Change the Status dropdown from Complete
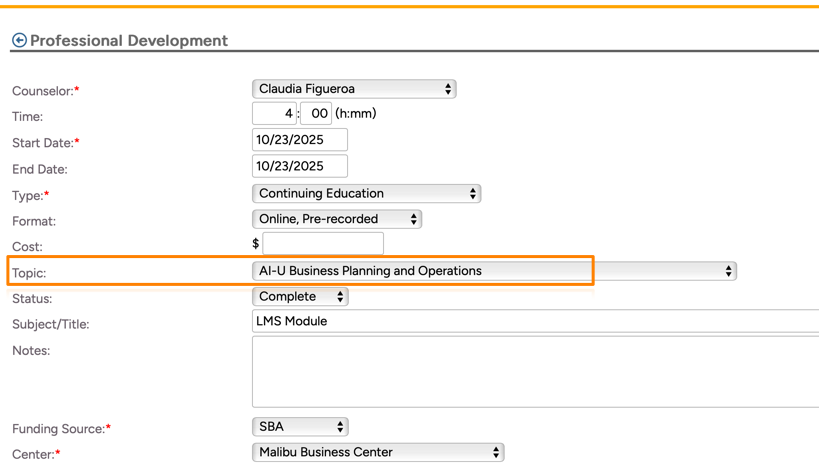This screenshot has height=475, width=819. [300, 297]
